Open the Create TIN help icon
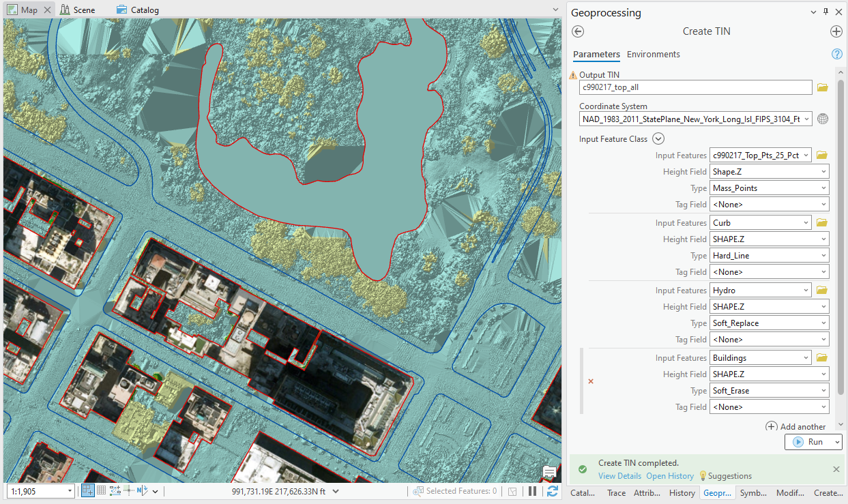The image size is (848, 504). click(837, 55)
